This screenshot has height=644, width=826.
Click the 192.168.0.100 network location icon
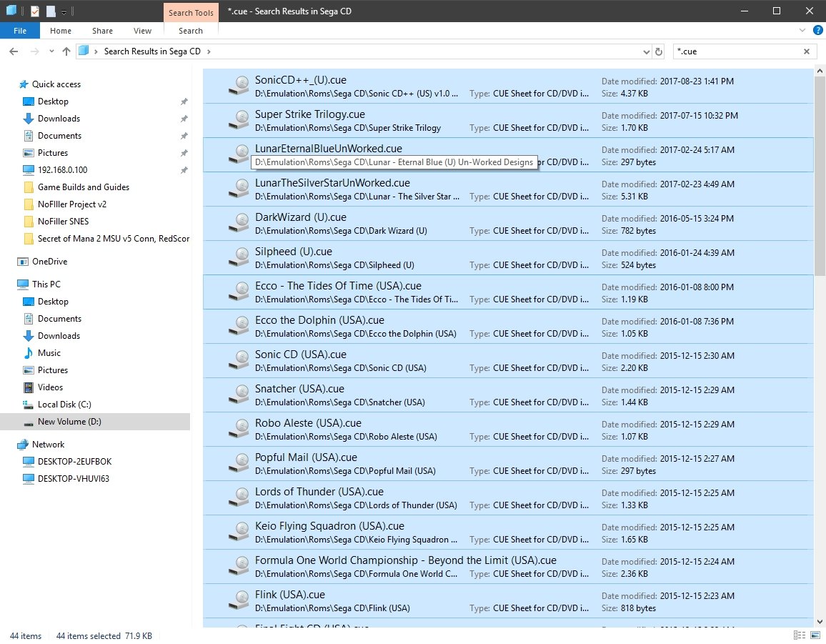point(29,169)
